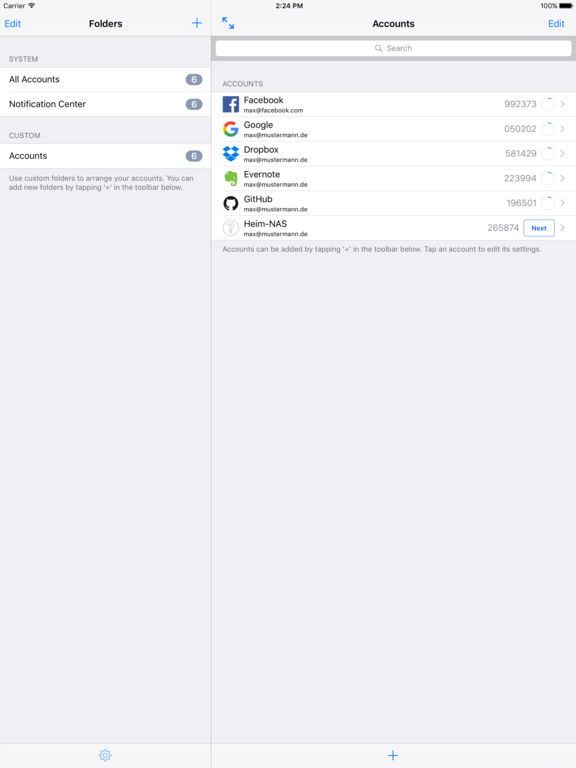
Task: Toggle fullscreen with the expand arrows icon
Action: coord(228,23)
